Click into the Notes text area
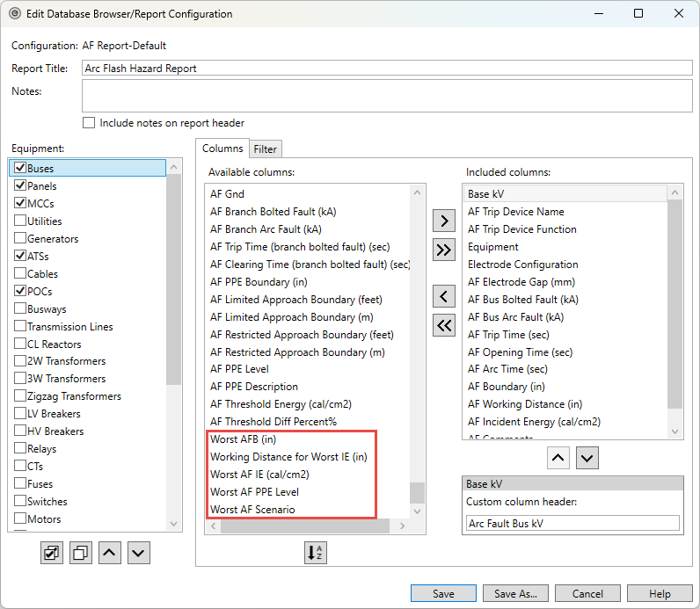The width and height of the screenshot is (700, 609). (x=387, y=96)
